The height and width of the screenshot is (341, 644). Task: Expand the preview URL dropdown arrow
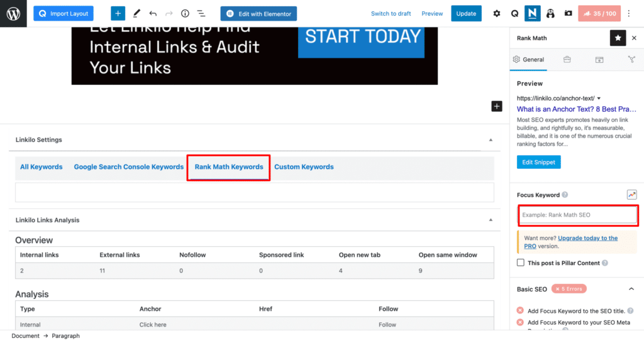click(599, 99)
